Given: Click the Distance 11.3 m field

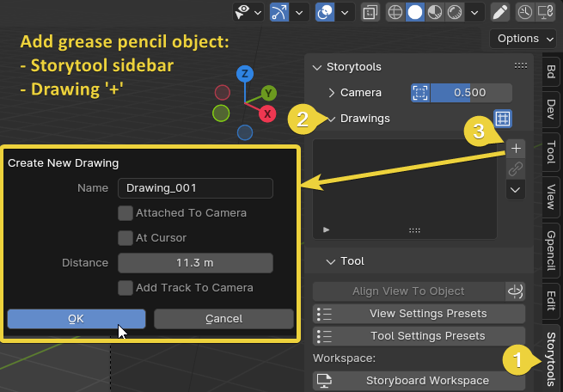Looking at the screenshot, I should click(x=195, y=263).
